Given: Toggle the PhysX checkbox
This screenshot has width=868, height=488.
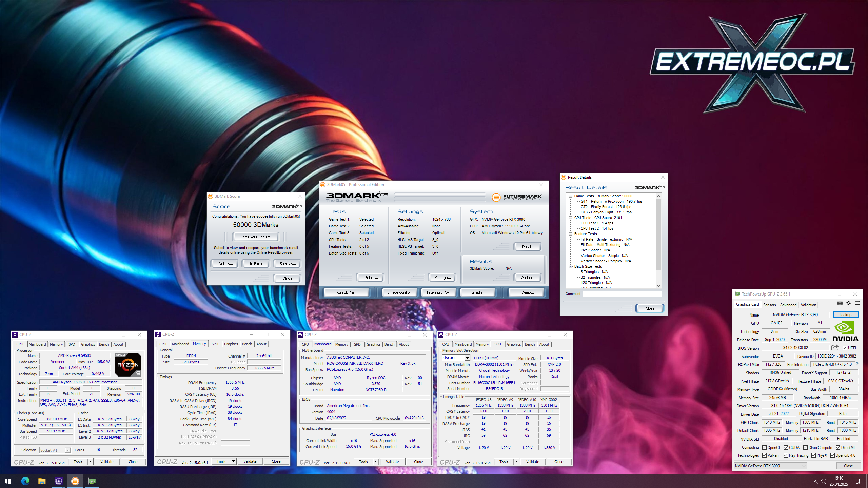Looking at the screenshot, I should click(x=813, y=455).
